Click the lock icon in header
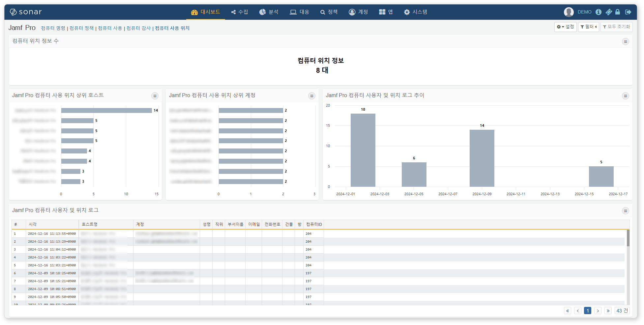Image resolution: width=644 pixels, height=325 pixels. pos(618,12)
